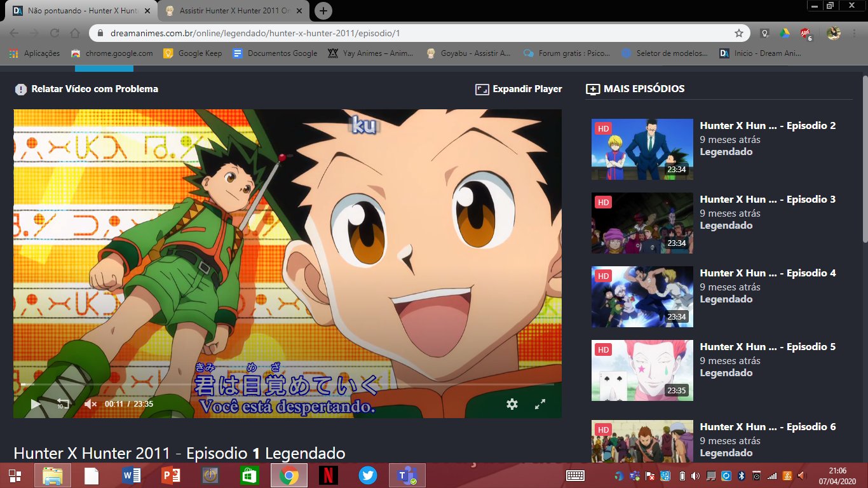The image size is (868, 488).
Task: Go back in browser history
Action: click(x=14, y=33)
